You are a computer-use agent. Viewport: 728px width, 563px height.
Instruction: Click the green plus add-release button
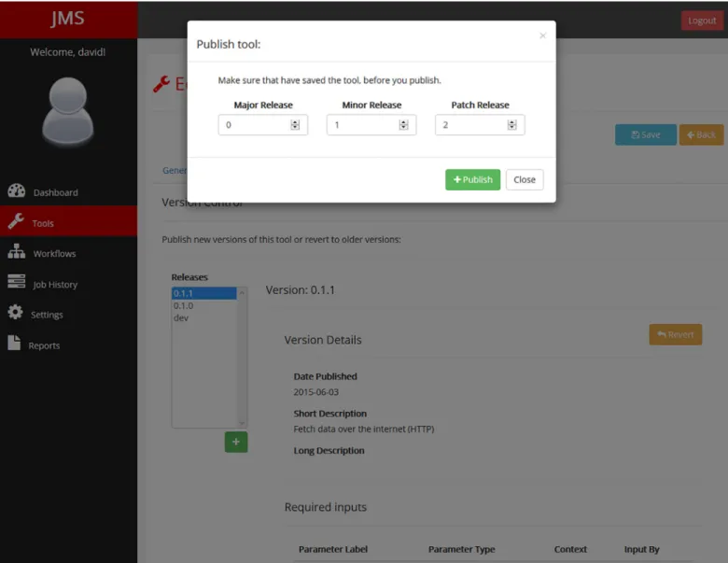click(236, 442)
